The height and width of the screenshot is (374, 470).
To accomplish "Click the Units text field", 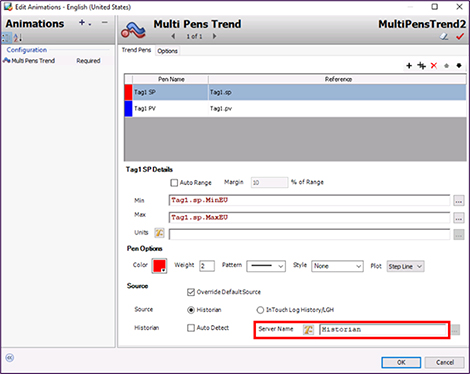I will (x=309, y=234).
